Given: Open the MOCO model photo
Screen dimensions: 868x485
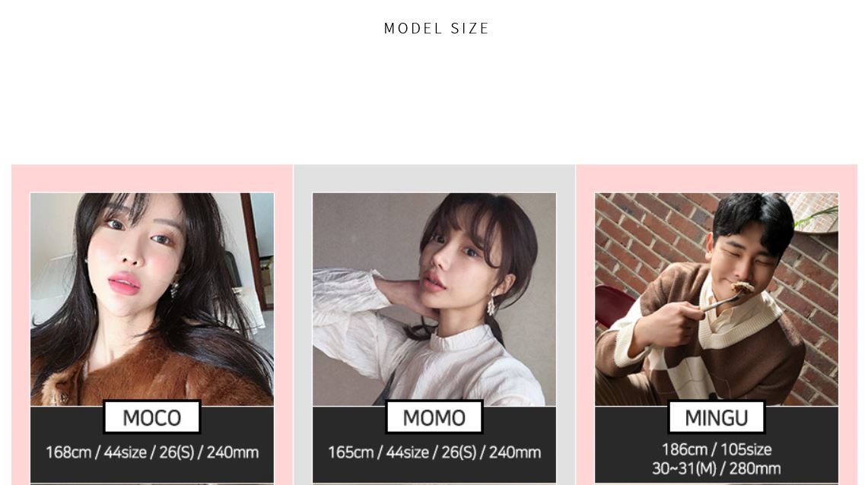Looking at the screenshot, I should point(151,300).
